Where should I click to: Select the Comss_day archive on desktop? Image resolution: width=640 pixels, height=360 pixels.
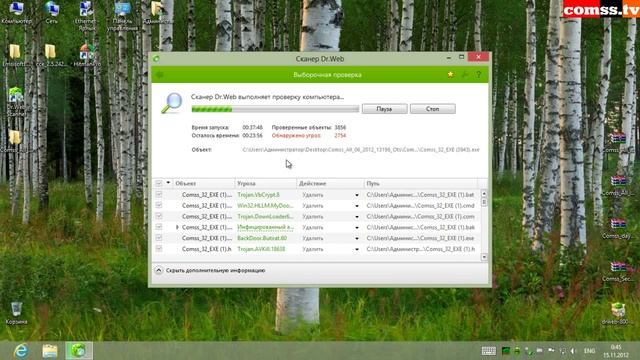[x=618, y=229]
